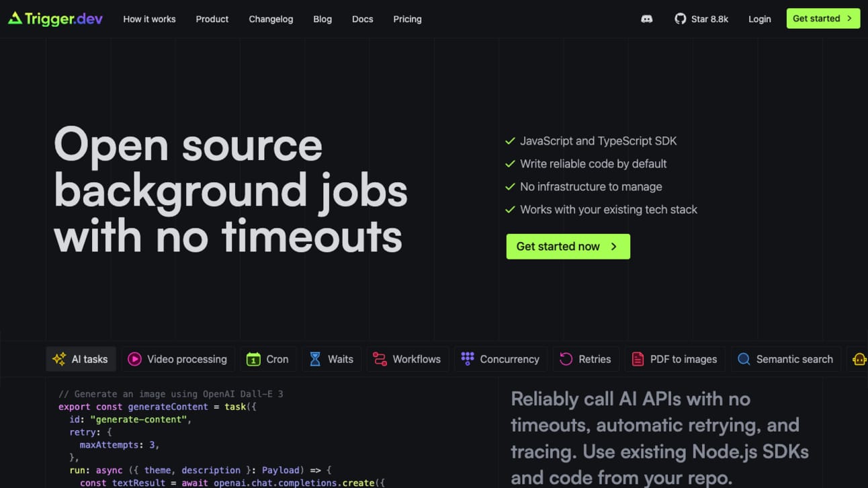Click the checkmark beside No infrastructure to manage
This screenshot has width=868, height=488.
pyautogui.click(x=510, y=187)
